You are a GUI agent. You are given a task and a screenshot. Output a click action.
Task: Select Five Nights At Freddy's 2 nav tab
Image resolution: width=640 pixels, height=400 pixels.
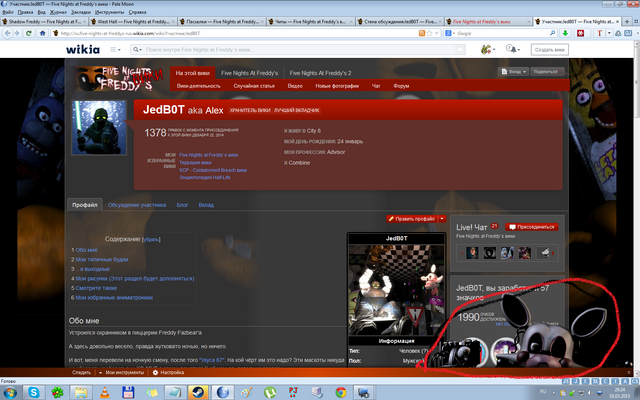point(320,73)
